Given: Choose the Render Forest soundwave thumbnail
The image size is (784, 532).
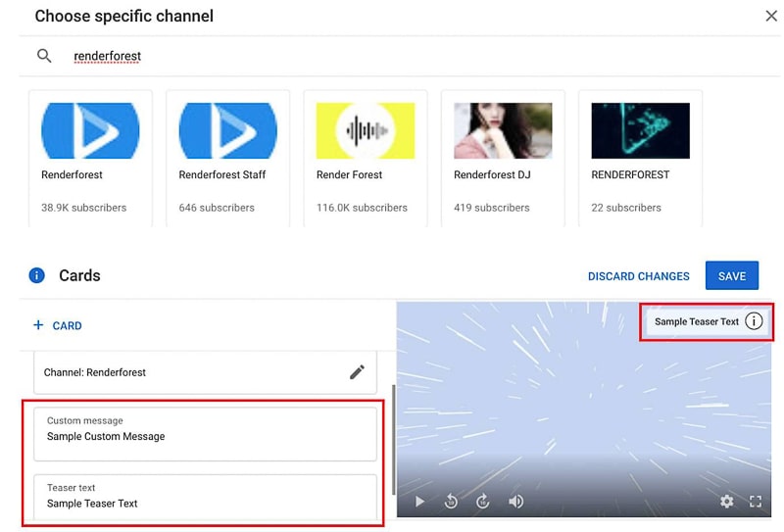Looking at the screenshot, I should pos(366,130).
